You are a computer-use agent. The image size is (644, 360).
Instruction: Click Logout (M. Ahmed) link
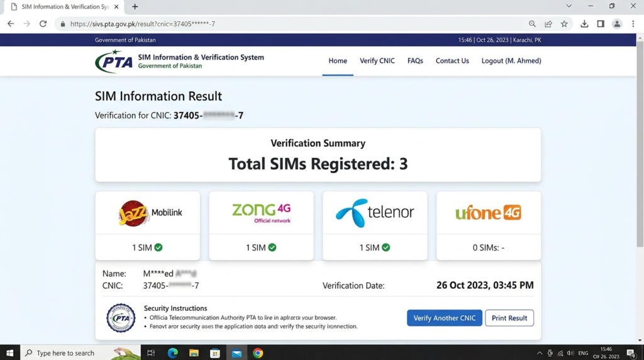coord(511,61)
